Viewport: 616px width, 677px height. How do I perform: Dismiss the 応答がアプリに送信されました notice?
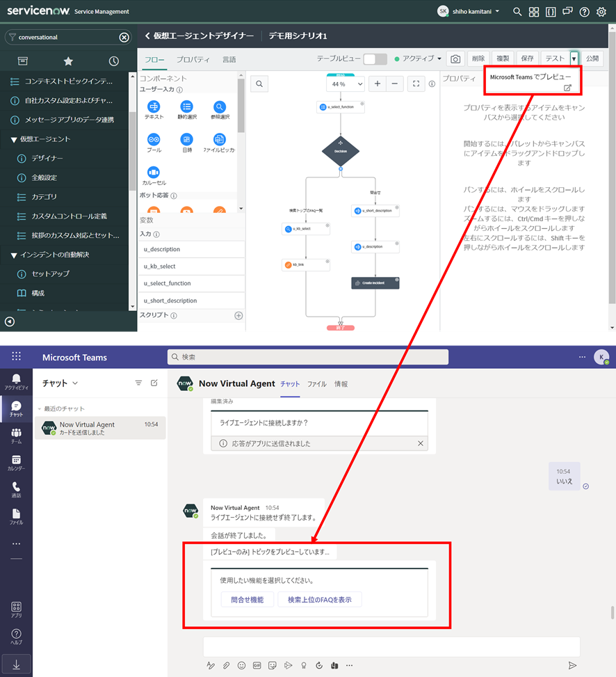(420, 443)
